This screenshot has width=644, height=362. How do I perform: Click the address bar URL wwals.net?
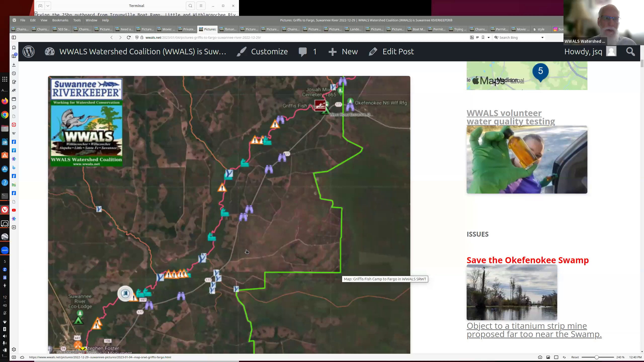(203, 37)
